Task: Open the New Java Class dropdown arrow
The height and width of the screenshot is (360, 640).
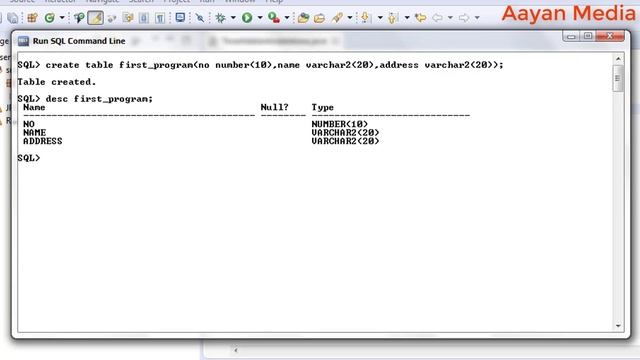Action: (x=62, y=18)
